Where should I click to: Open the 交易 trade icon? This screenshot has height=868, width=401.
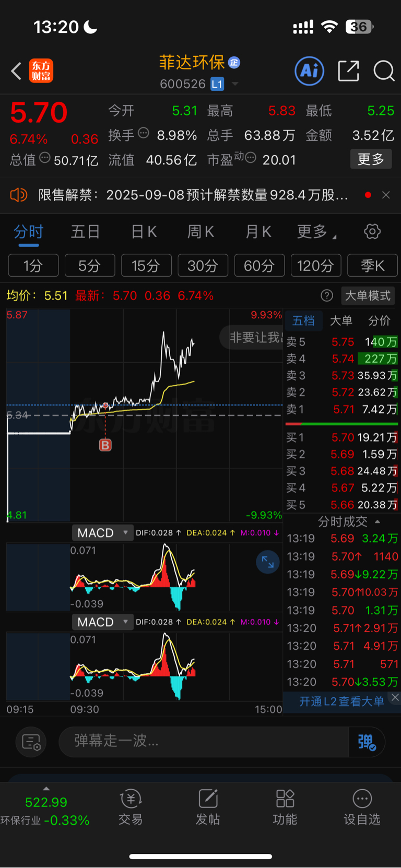[x=131, y=807]
